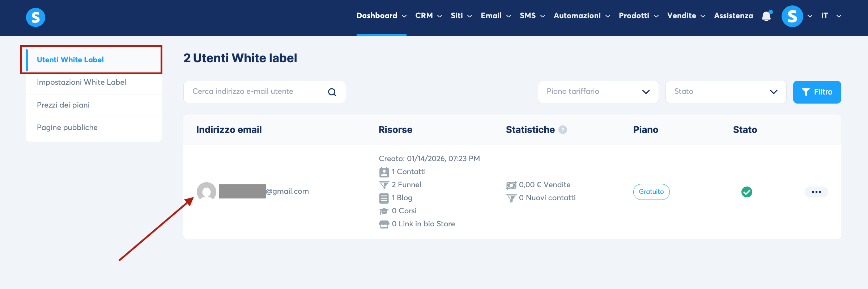Open the CRM menu

[x=429, y=16]
